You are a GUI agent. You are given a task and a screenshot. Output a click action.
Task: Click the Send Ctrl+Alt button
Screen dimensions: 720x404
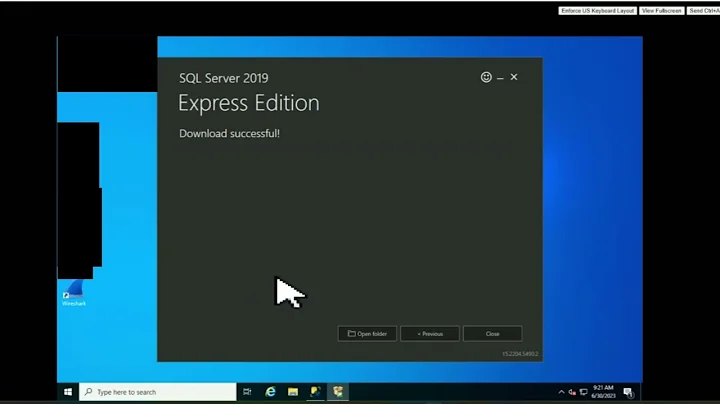click(x=703, y=11)
